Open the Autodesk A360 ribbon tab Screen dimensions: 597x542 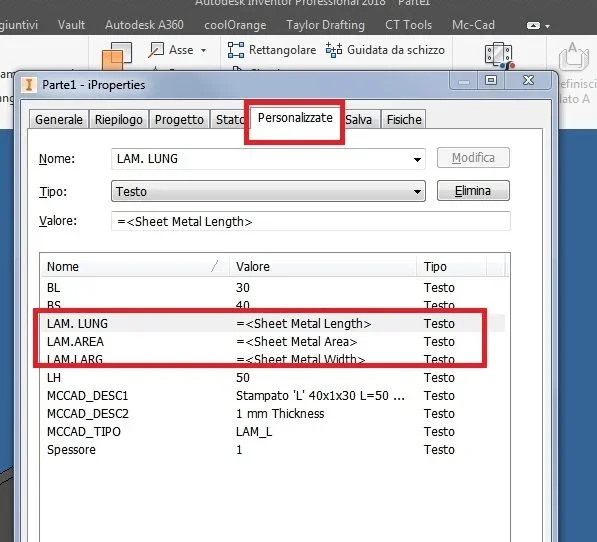click(144, 25)
